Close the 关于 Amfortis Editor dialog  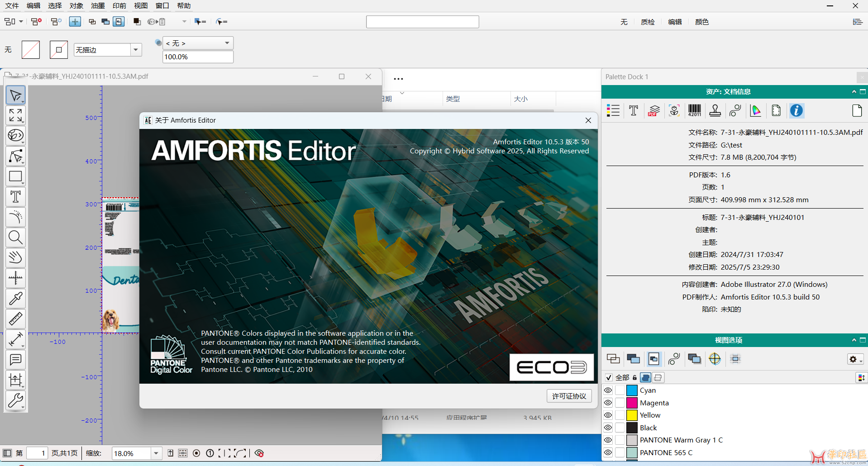coord(588,120)
